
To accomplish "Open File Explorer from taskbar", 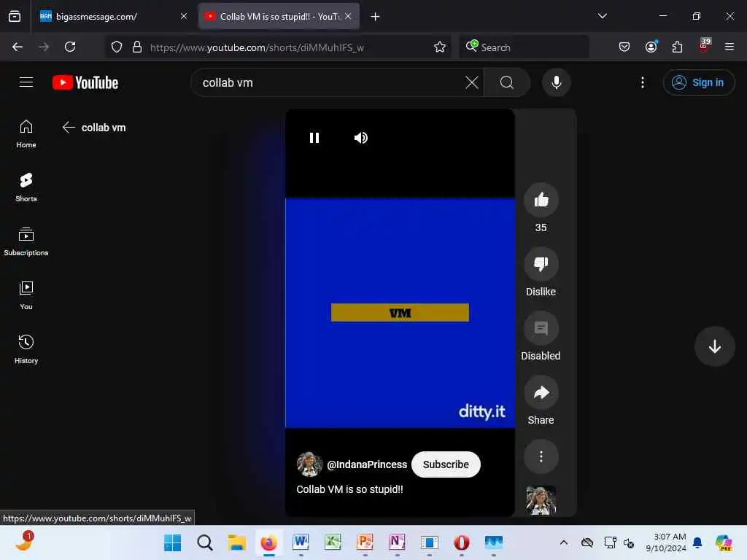I will (237, 542).
